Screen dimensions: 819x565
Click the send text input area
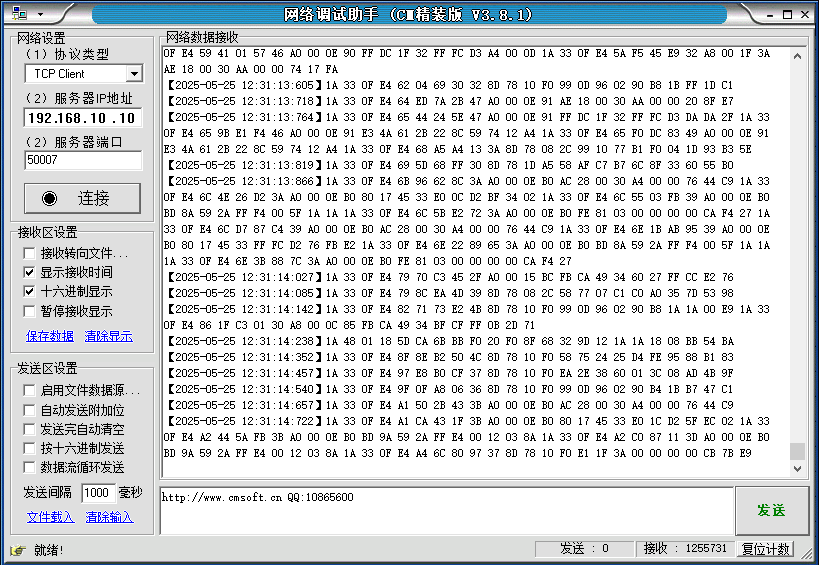tap(447, 511)
